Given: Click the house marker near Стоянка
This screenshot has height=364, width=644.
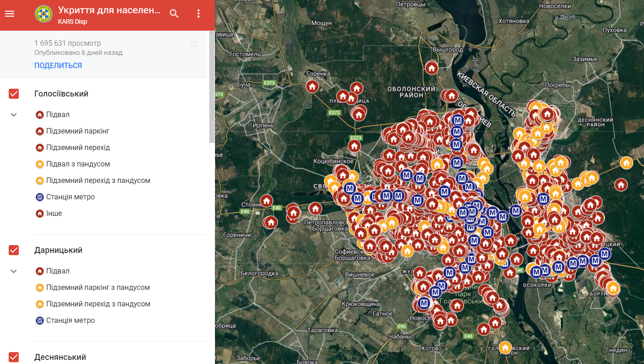Looking at the screenshot, I should coord(266,201).
